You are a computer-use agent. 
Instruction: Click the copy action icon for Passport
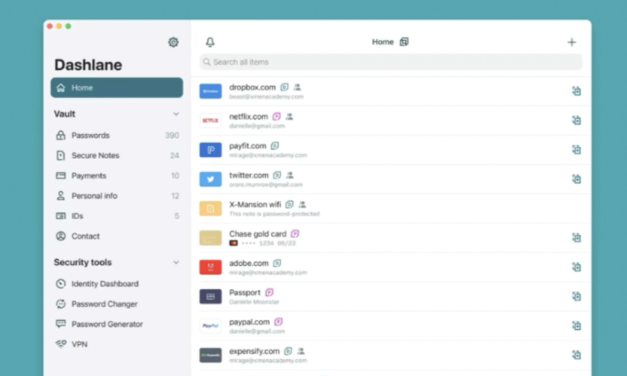[576, 296]
